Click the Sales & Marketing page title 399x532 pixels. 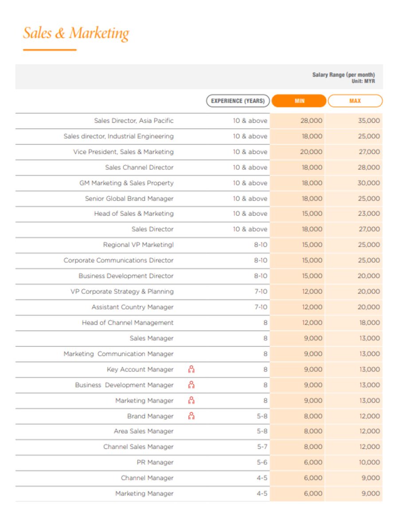click(76, 33)
